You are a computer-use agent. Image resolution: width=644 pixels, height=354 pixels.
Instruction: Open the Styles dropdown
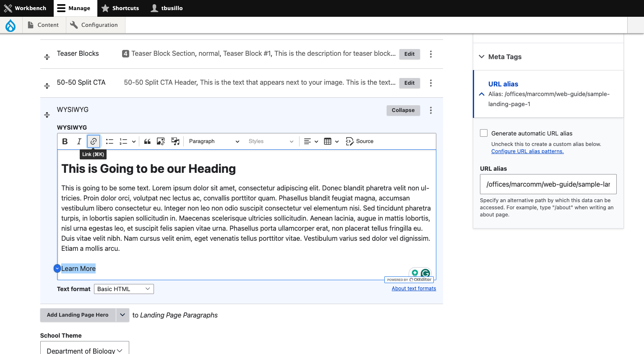click(x=271, y=141)
